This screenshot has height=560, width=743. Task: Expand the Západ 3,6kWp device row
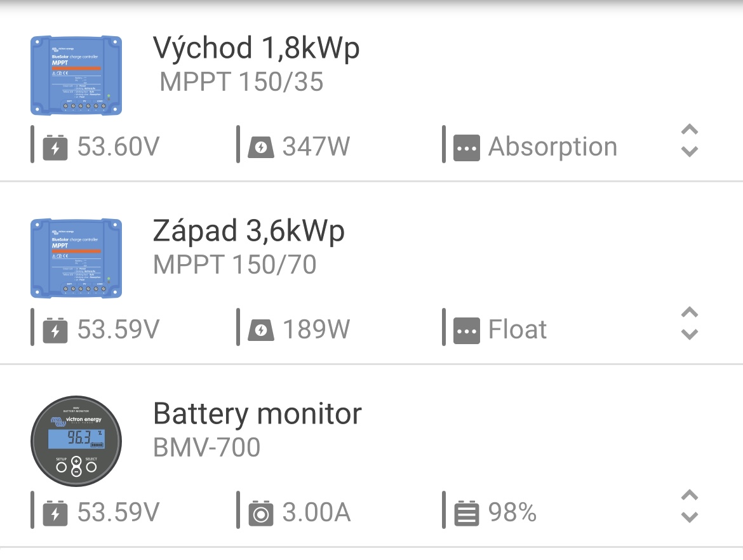[689, 323]
